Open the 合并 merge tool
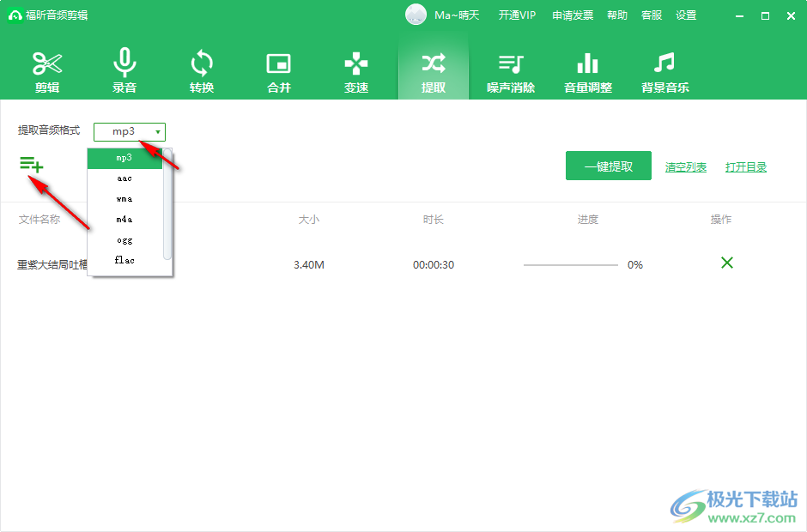This screenshot has height=532, width=807. pos(279,72)
